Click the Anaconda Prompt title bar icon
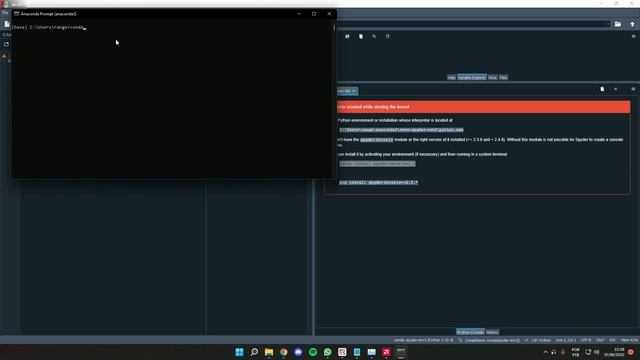This screenshot has height=360, width=640. coord(17,13)
